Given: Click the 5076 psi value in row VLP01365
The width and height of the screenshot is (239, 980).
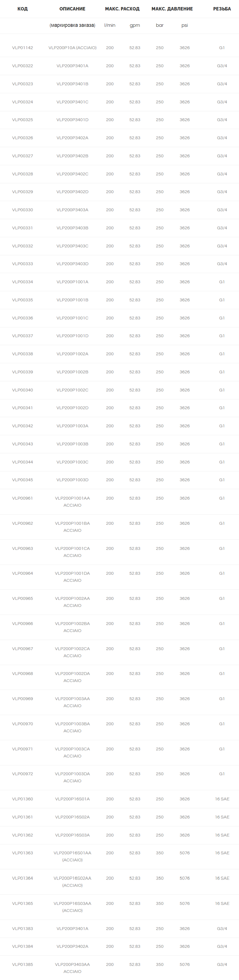Looking at the screenshot, I should coord(184,903).
